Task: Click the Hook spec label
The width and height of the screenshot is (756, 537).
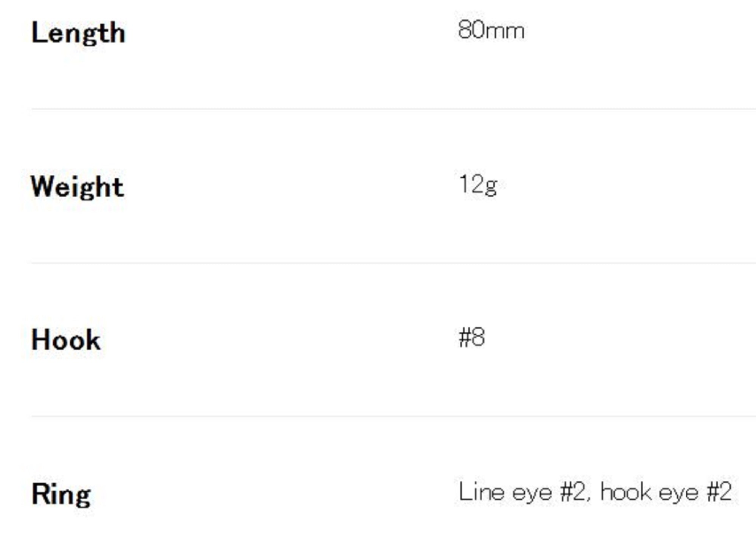Action: (66, 340)
